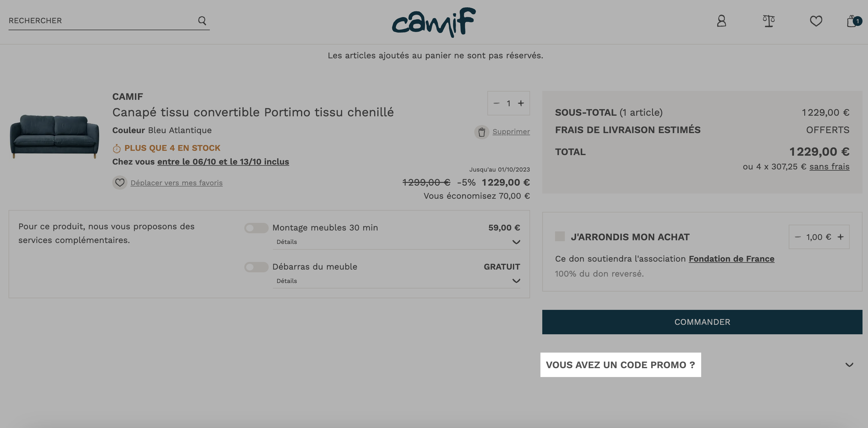The image size is (868, 428).
Task: Increase sofa quantity with plus button
Action: click(x=521, y=103)
